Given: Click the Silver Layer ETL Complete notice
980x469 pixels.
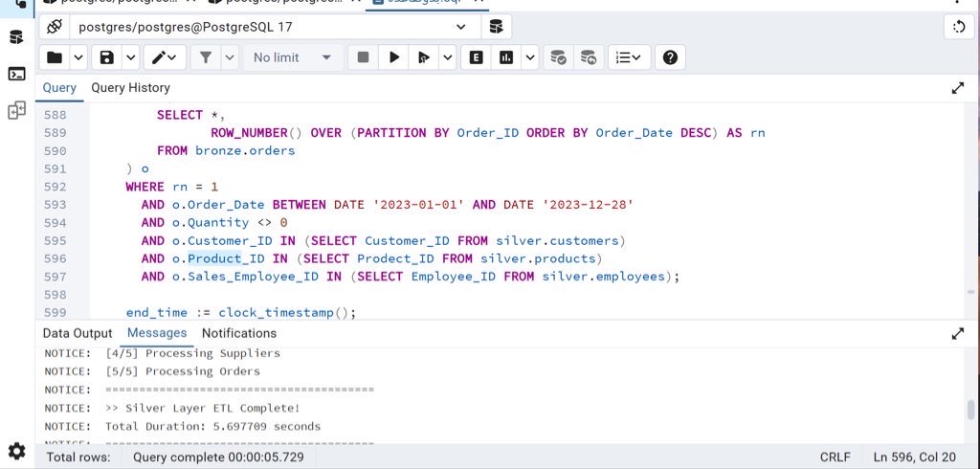Looking at the screenshot, I should tap(172, 409).
